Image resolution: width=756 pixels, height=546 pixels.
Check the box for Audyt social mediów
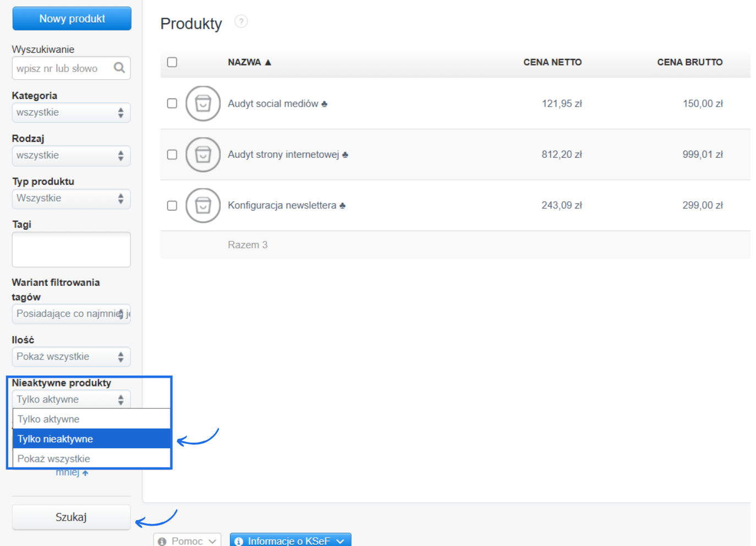(x=172, y=103)
